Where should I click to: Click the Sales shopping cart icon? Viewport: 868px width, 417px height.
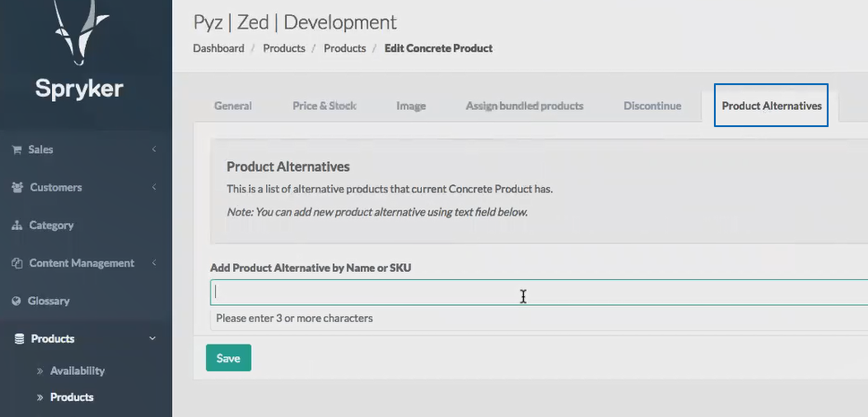(17, 149)
